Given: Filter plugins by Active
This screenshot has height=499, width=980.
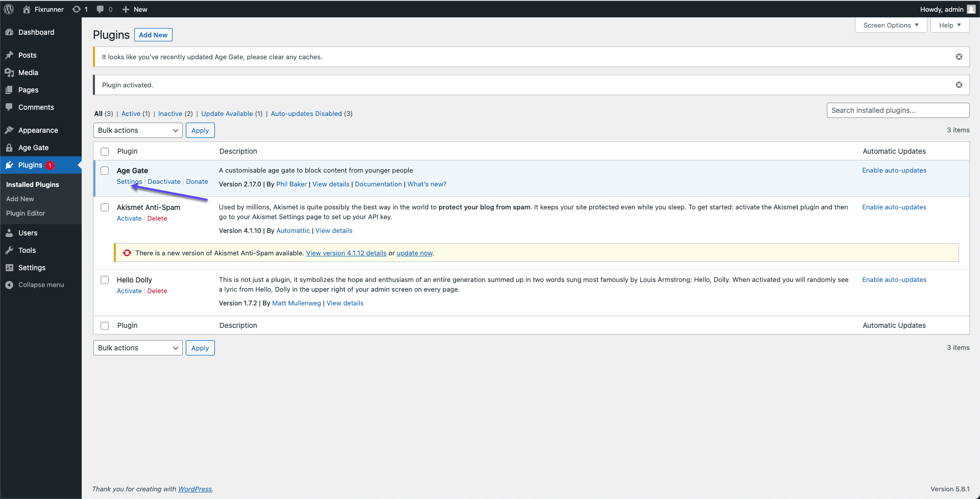Looking at the screenshot, I should coord(131,113).
